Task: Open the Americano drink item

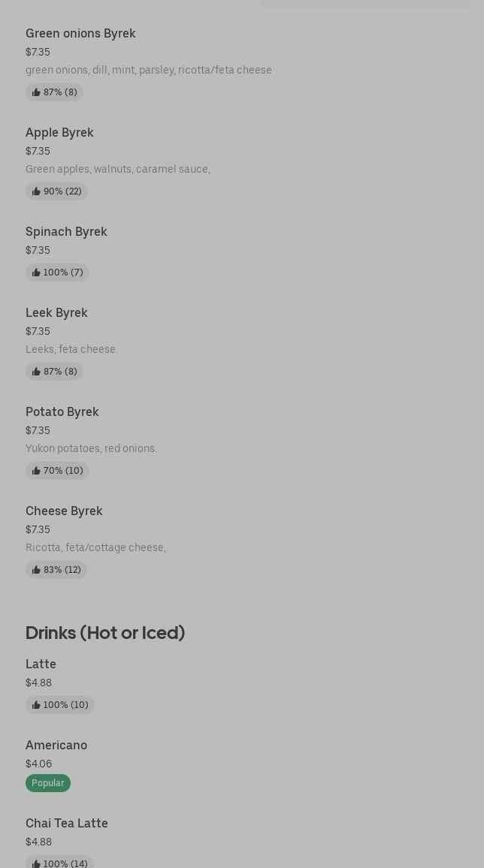Action: [x=56, y=746]
